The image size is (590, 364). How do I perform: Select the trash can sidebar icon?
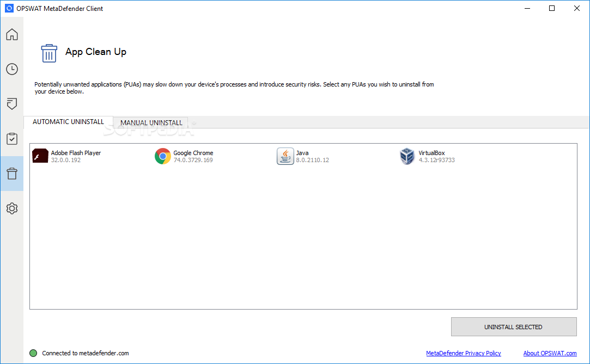click(x=12, y=174)
